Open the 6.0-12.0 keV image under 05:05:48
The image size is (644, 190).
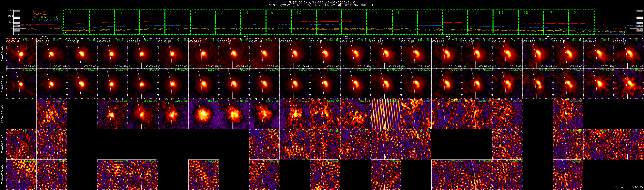(173, 84)
